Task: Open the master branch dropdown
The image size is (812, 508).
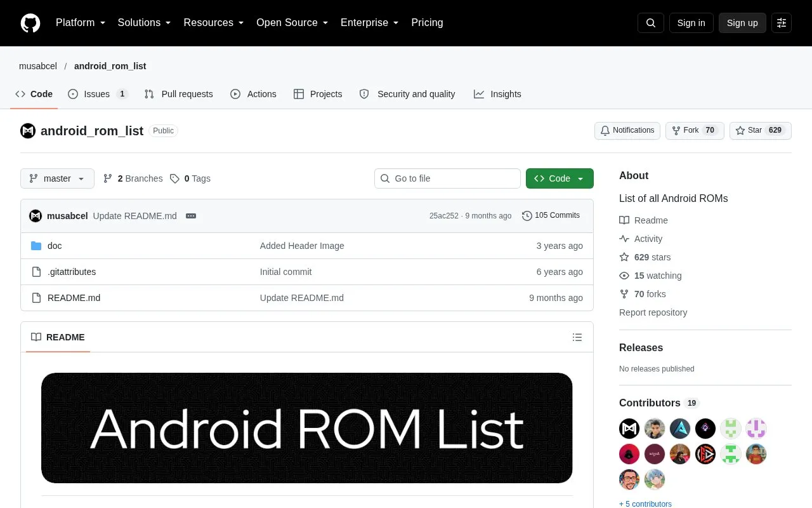Action: 57,178
